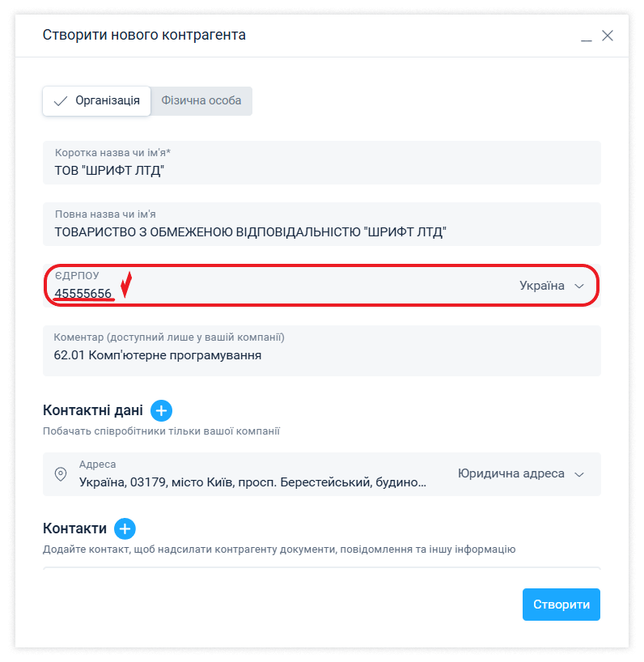Click the chevron next to Україна
This screenshot has height=662, width=644.
(578, 286)
